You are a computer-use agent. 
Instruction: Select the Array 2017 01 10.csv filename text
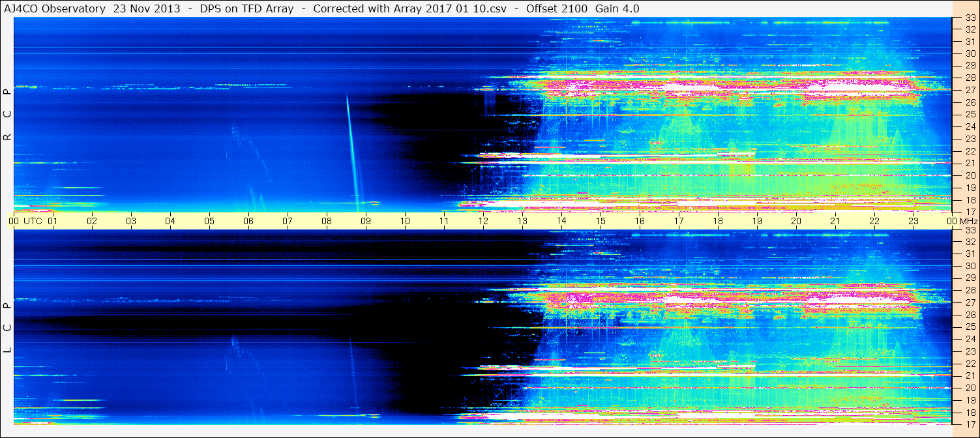click(x=447, y=8)
